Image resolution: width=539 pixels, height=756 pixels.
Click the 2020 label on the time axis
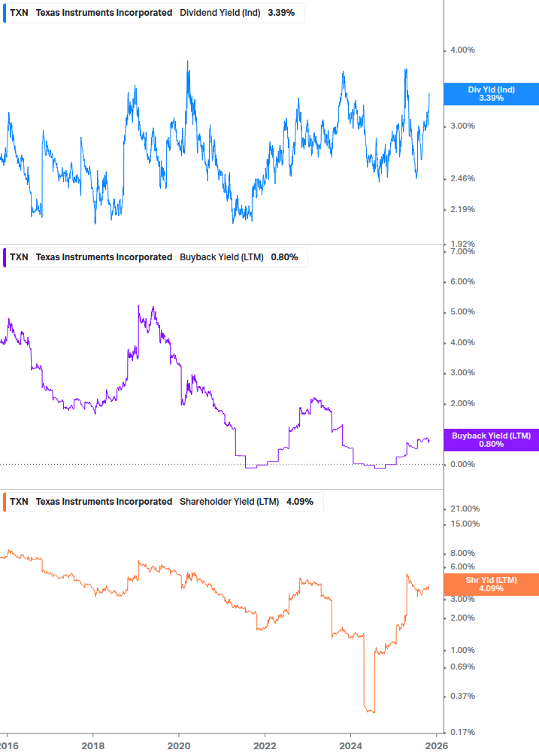tap(179, 746)
